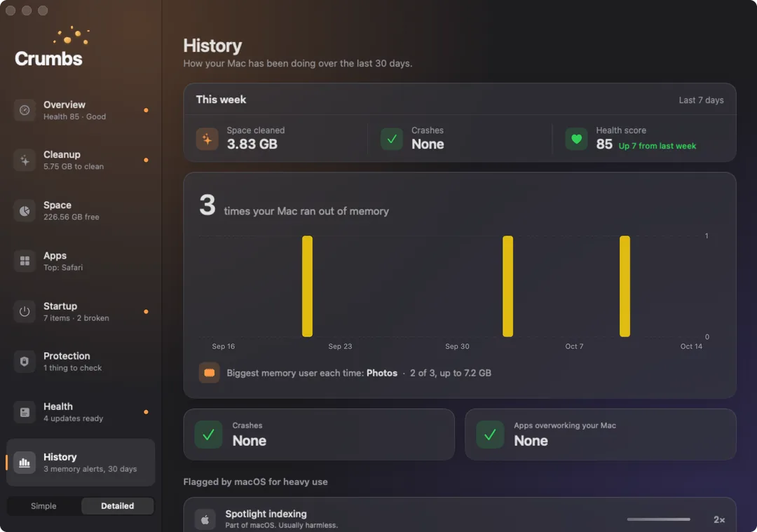Open the Overview section label
The width and height of the screenshot is (757, 532).
point(64,104)
